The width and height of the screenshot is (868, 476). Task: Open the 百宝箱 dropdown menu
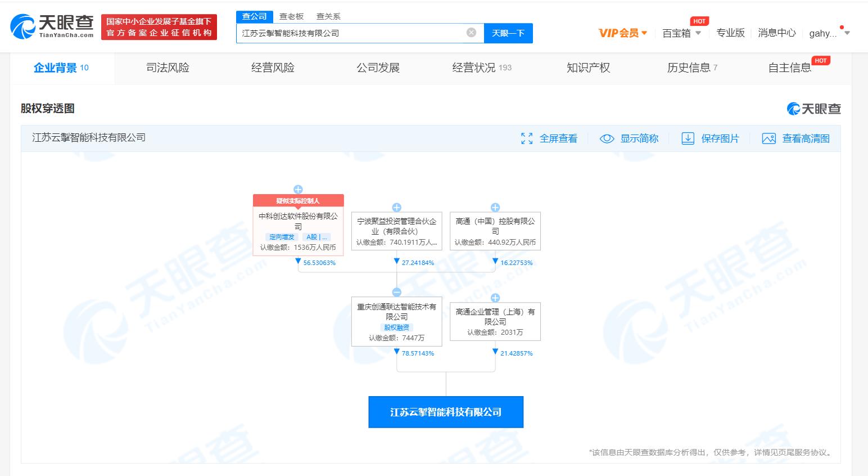coord(681,33)
